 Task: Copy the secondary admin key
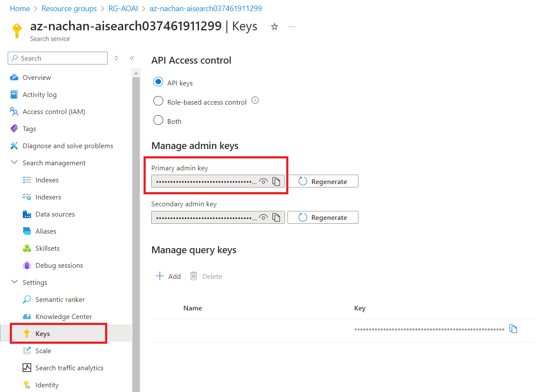click(x=276, y=217)
